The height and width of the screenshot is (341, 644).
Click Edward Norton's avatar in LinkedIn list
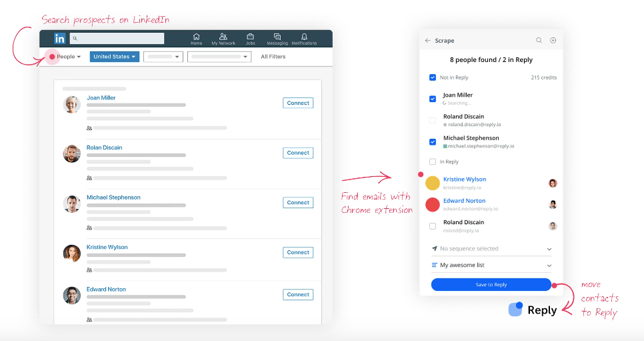point(71,296)
